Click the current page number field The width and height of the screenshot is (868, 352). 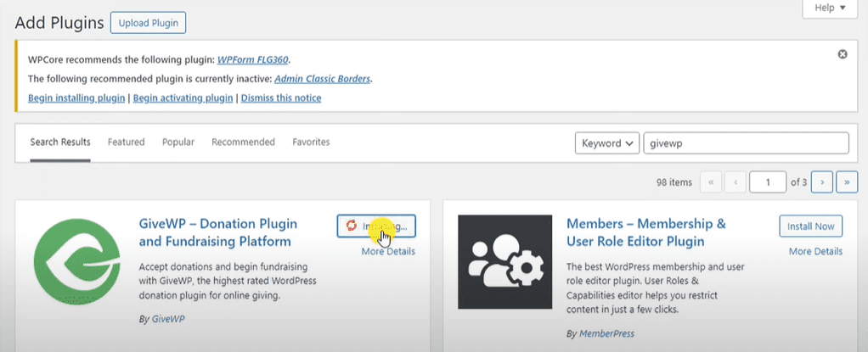[769, 182]
